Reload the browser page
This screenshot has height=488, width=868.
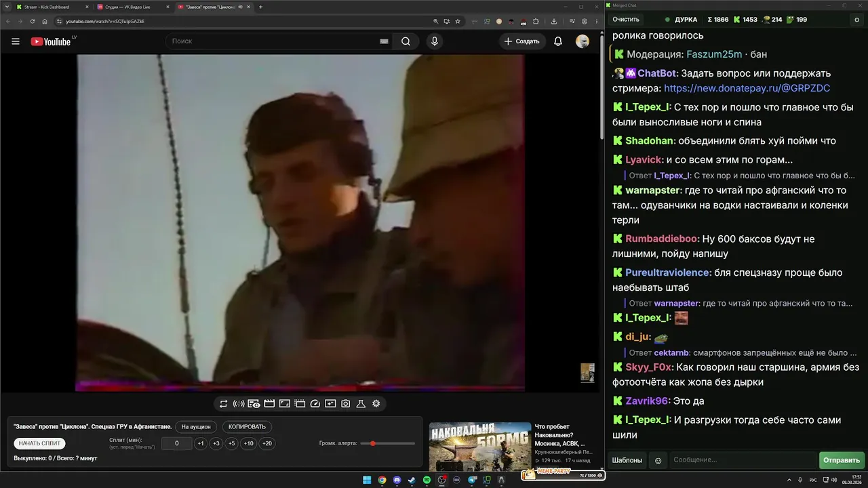click(32, 21)
